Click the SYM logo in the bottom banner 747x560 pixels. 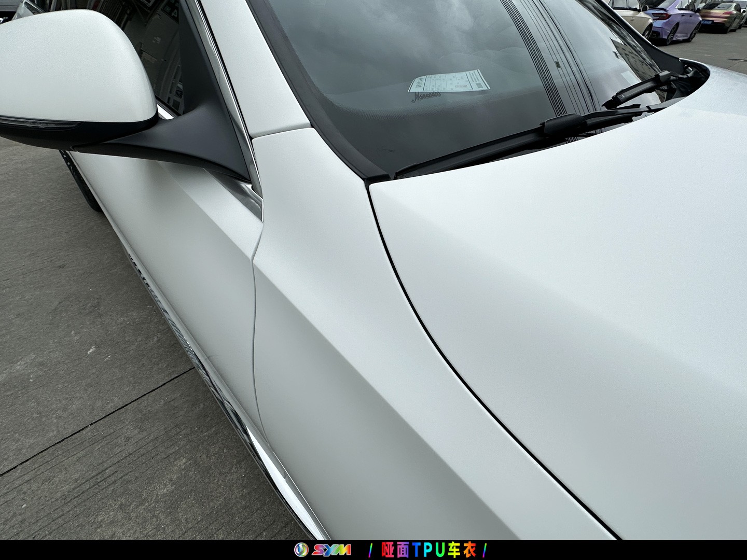click(x=323, y=550)
